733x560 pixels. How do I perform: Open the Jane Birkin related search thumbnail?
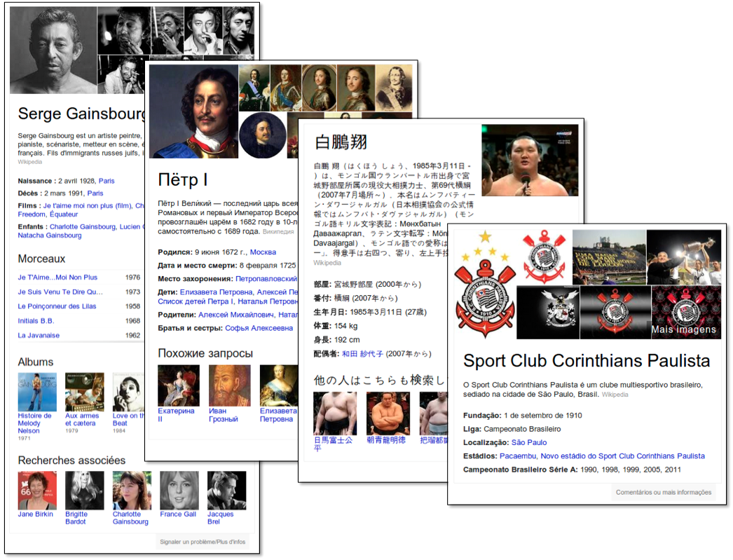pos(37,491)
